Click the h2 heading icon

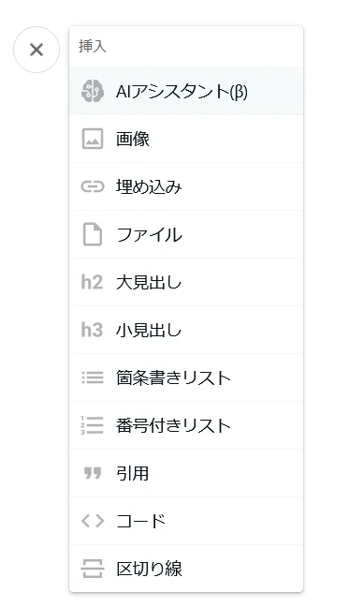tap(92, 282)
